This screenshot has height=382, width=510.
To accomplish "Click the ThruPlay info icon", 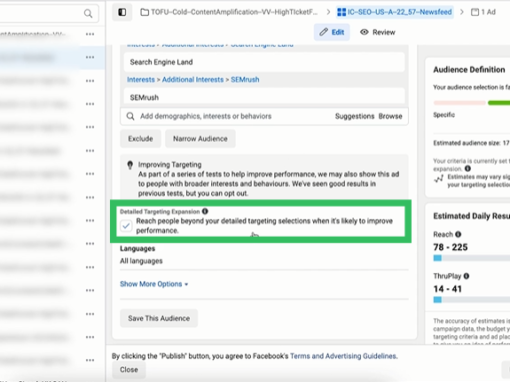I will pyautogui.click(x=466, y=276).
